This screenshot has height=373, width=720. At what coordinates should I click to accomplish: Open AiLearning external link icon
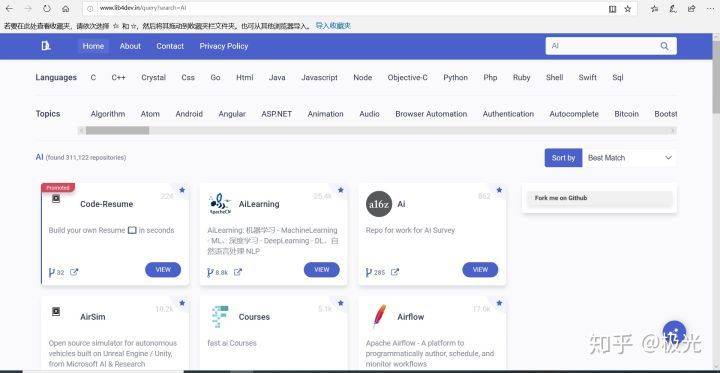coord(237,272)
